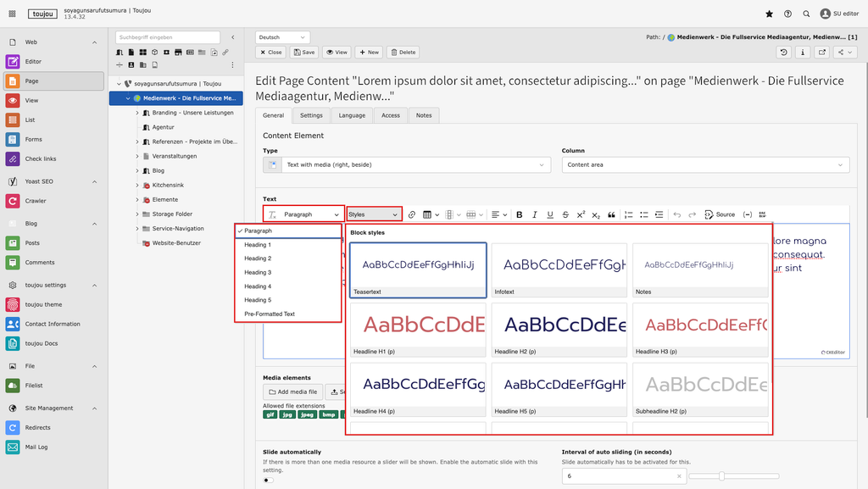Toggle italic formatting
Viewport: 868px width, 489px height.
tap(535, 214)
